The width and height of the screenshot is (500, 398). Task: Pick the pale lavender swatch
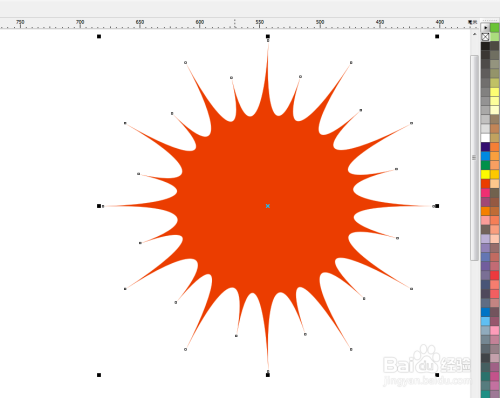[x=485, y=239]
